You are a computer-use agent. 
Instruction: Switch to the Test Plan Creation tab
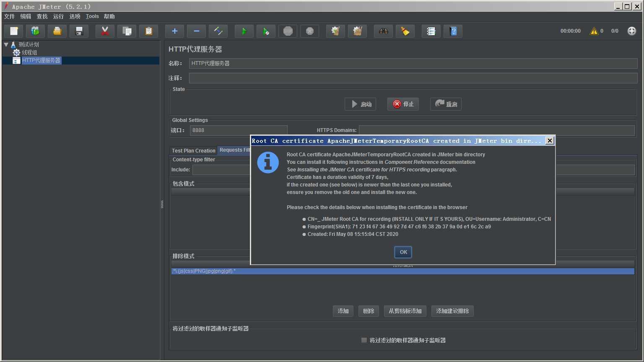click(193, 150)
